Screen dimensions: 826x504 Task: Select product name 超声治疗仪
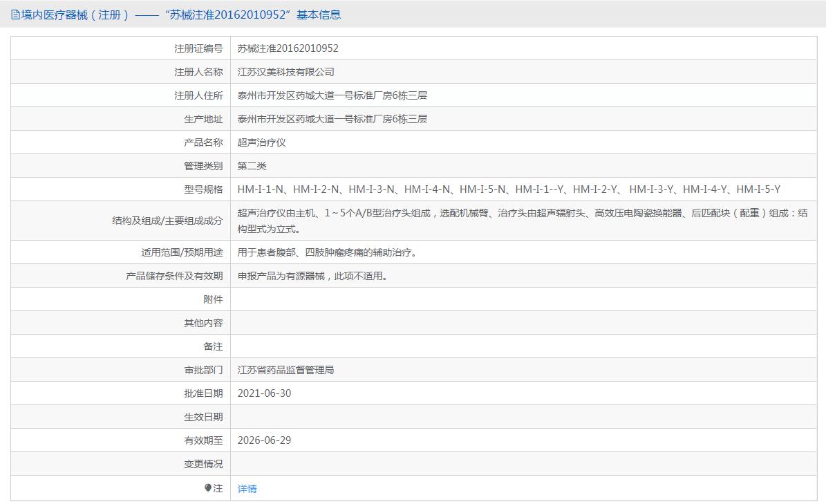(261, 142)
